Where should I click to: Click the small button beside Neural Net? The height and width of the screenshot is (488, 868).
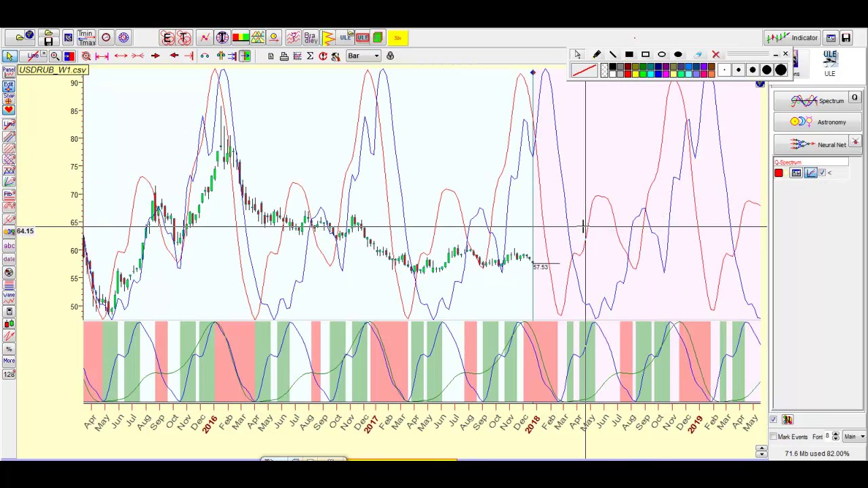855,142
